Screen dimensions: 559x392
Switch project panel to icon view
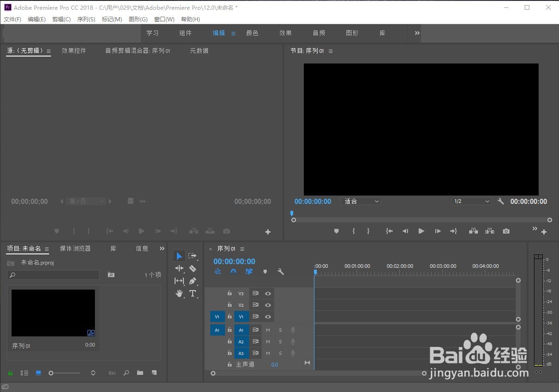[38, 373]
